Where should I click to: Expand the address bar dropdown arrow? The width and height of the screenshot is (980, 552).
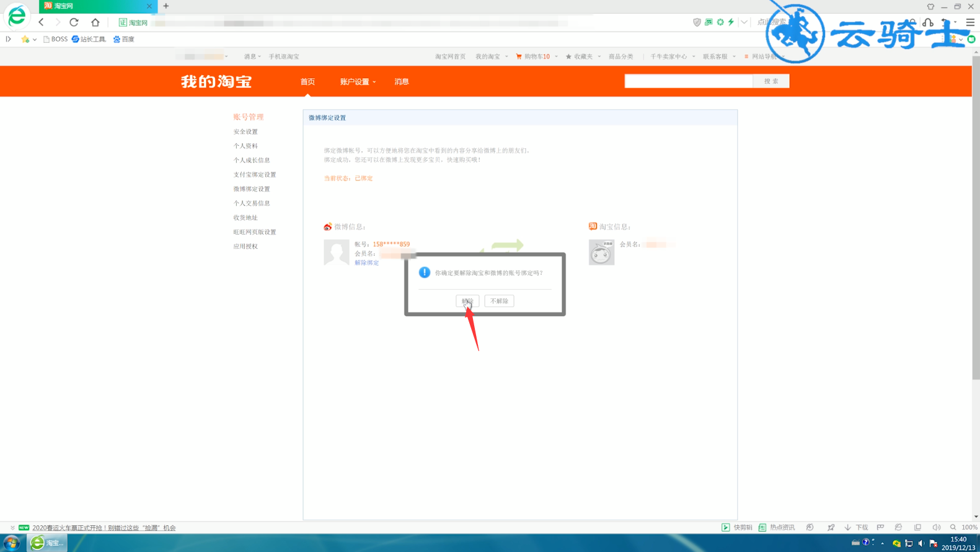744,22
